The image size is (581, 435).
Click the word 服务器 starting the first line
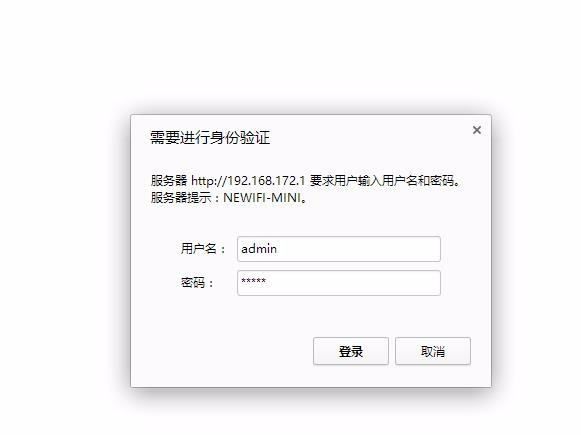(x=169, y=181)
